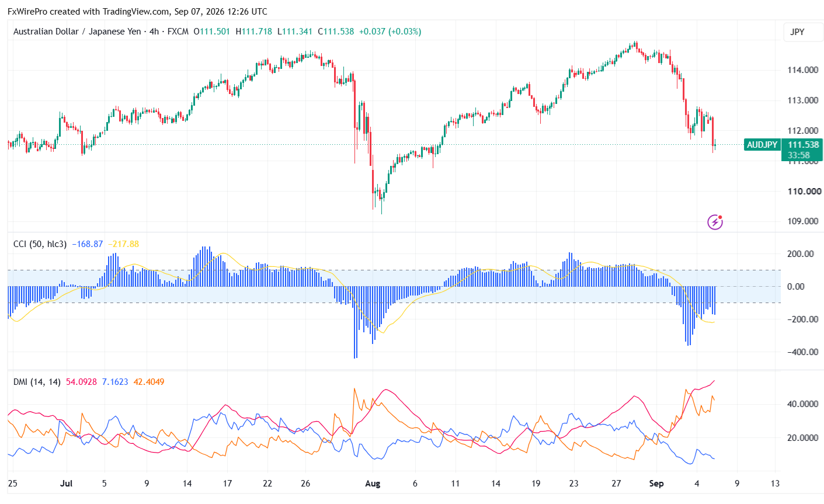The image size is (824, 504).
Task: Select the 4h timeframe label
Action: pyautogui.click(x=154, y=32)
